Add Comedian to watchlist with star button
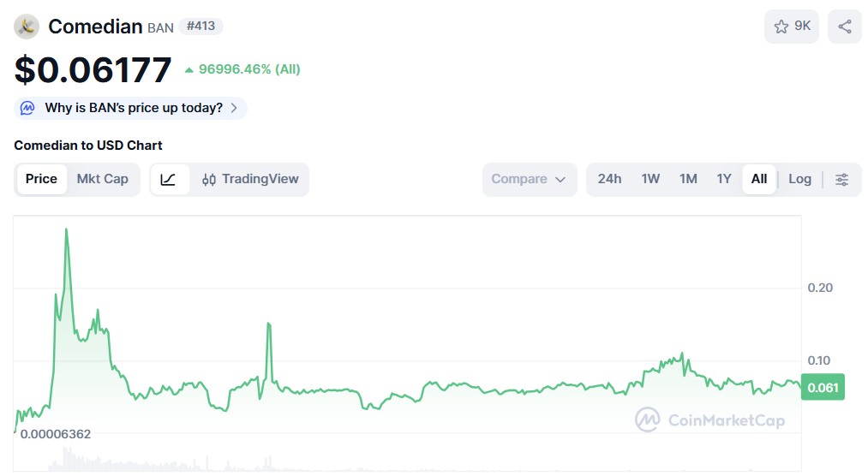Screen dimensions: 868x476 coord(792,26)
